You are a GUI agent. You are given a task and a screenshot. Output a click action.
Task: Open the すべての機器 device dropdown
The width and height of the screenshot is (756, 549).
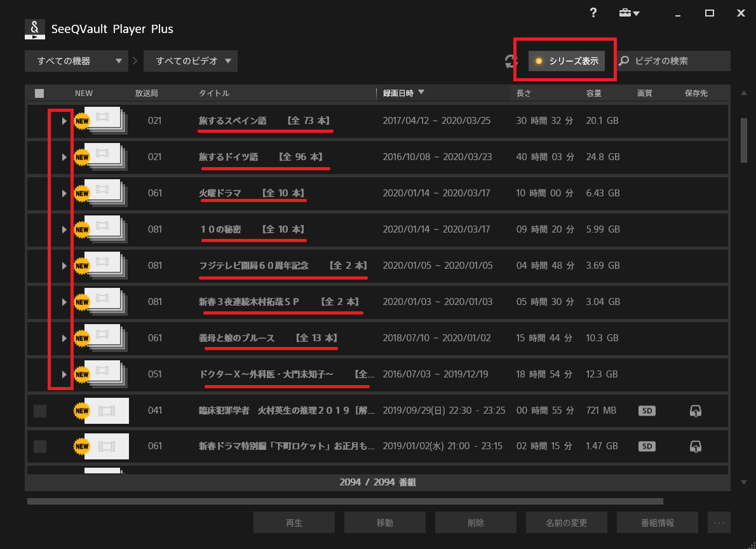coord(76,61)
